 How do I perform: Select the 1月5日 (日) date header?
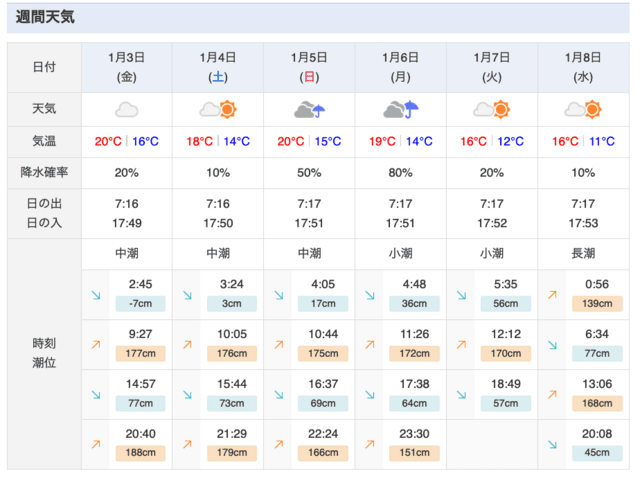point(310,66)
